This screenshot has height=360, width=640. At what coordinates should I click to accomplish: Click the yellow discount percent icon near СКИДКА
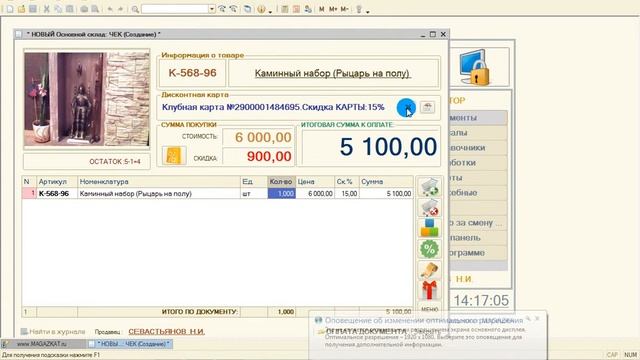pyautogui.click(x=174, y=156)
